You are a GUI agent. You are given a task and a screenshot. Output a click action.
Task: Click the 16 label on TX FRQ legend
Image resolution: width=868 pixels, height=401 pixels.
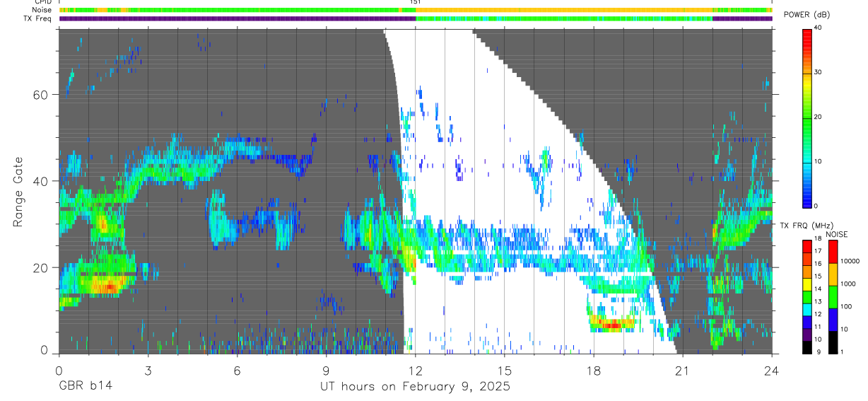(819, 264)
